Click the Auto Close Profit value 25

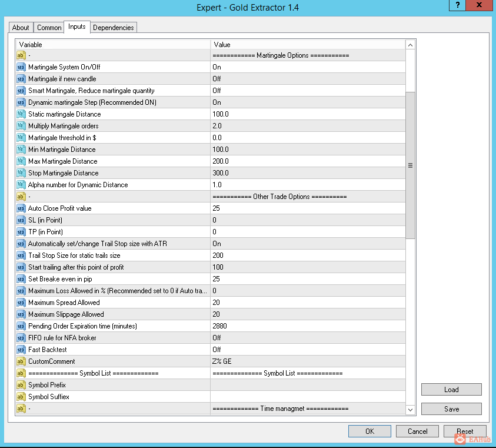pos(308,208)
